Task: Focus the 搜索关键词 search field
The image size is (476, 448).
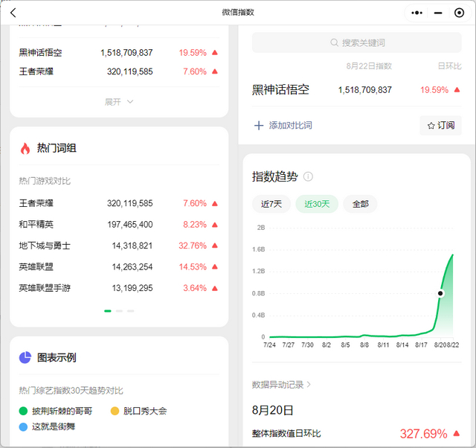Action: point(357,42)
